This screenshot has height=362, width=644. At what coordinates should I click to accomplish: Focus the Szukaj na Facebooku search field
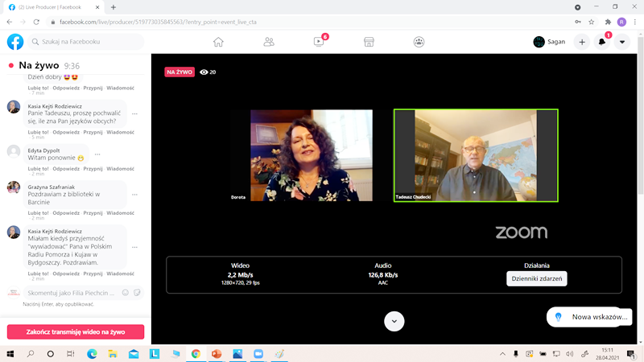86,42
